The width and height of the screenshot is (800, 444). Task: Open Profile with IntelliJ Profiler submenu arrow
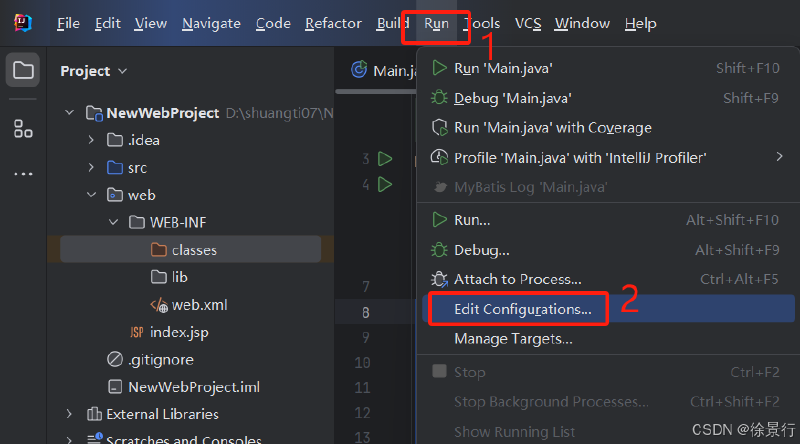coord(779,157)
